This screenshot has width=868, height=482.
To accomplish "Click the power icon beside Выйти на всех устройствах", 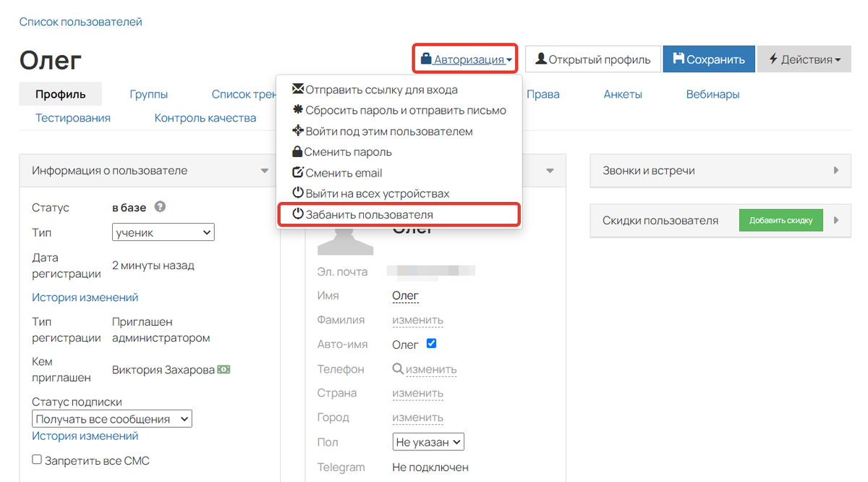I will pos(297,194).
